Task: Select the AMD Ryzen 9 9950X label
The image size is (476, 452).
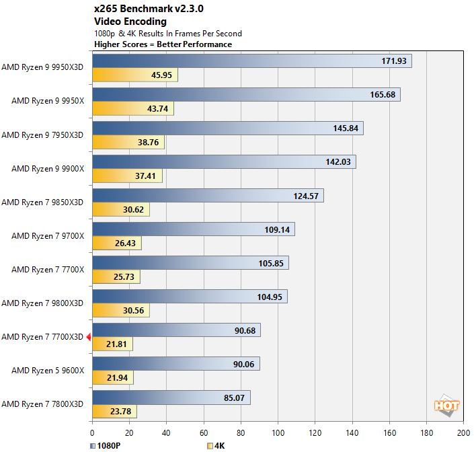Action: pos(48,101)
